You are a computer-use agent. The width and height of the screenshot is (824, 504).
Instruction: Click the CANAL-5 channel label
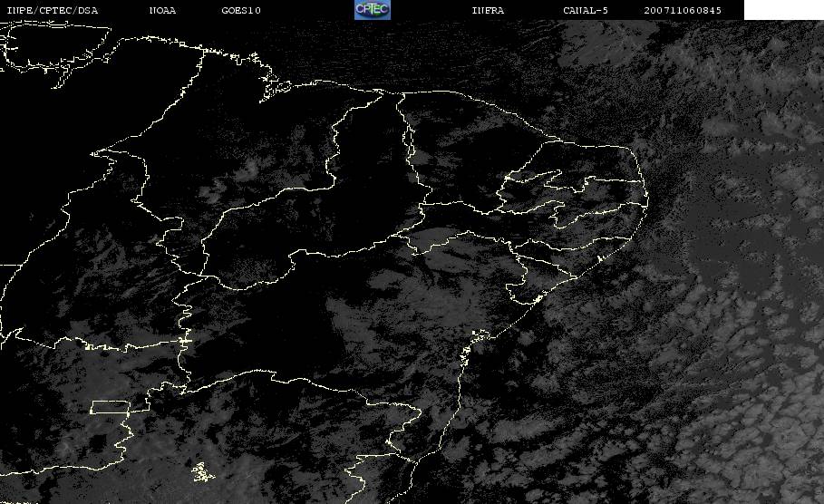(x=586, y=11)
